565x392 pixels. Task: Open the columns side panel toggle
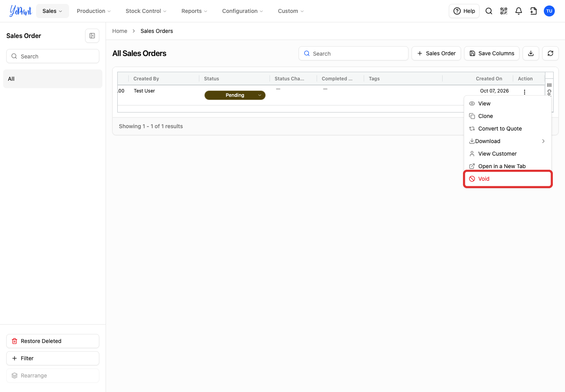549,89
